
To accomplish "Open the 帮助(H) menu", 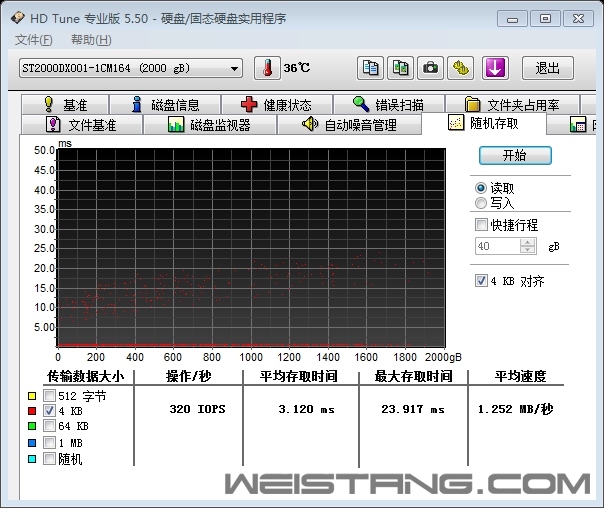I will click(x=91, y=40).
